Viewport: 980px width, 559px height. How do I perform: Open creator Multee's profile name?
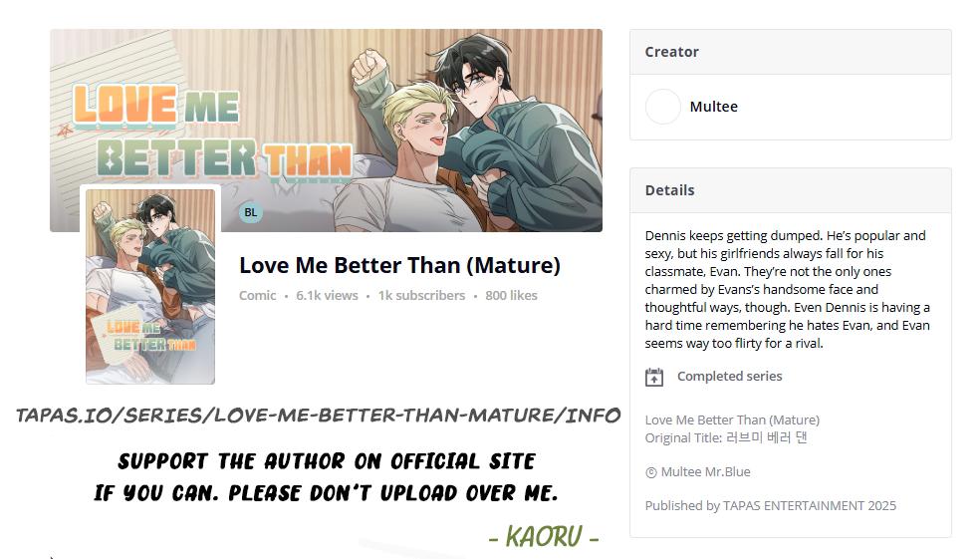click(713, 107)
